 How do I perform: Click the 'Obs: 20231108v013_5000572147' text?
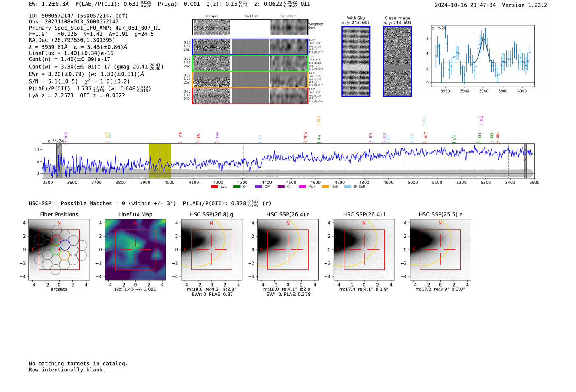74,21
